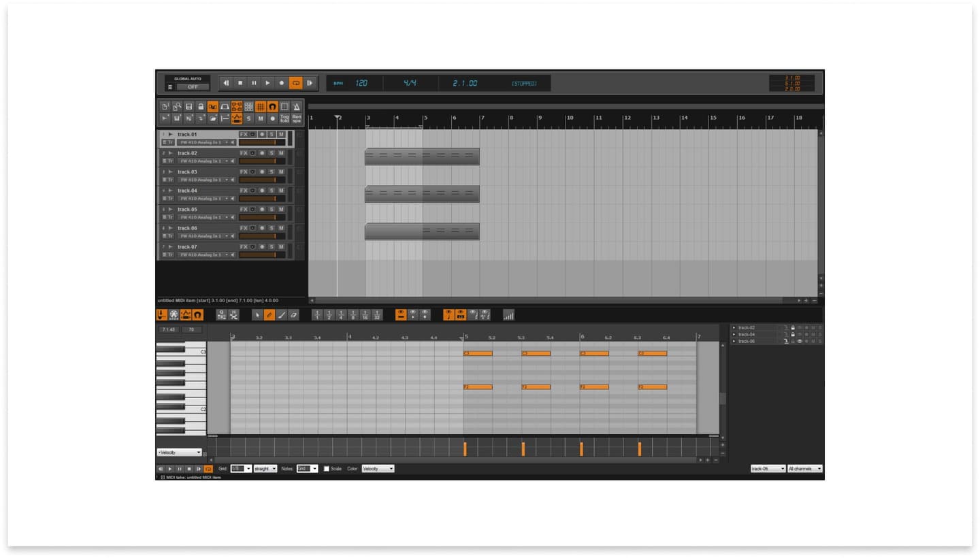Open the Grid size dropdown
The width and height of the screenshot is (980, 558).
click(x=240, y=469)
